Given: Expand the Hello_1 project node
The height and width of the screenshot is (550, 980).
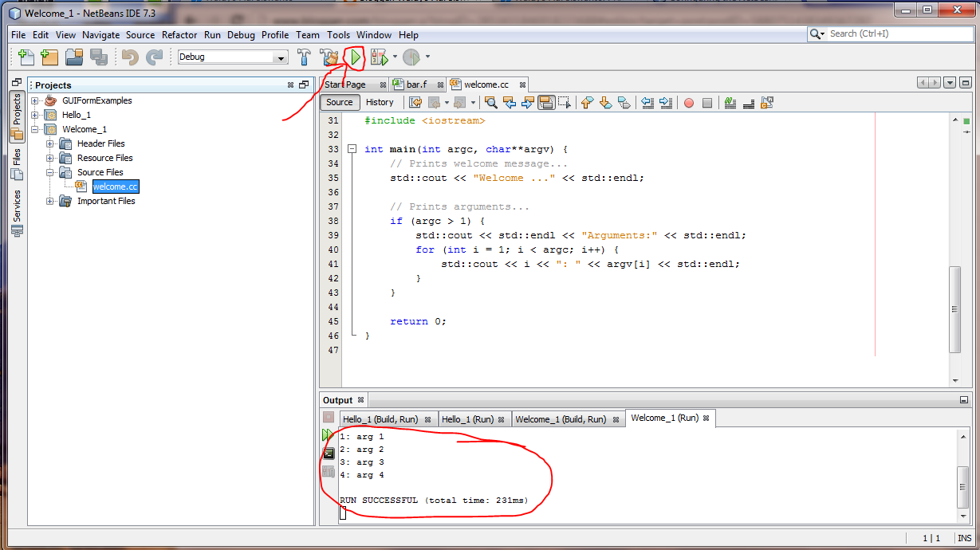Looking at the screenshot, I should click(35, 115).
